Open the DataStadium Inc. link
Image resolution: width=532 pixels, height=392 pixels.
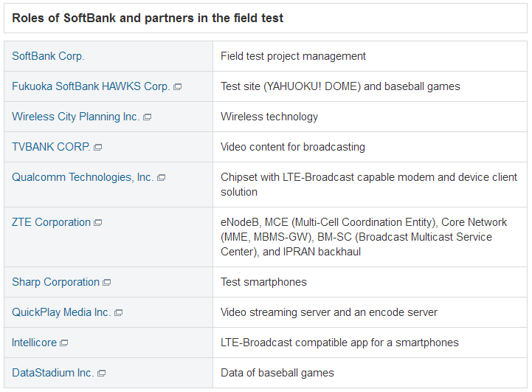tap(52, 373)
